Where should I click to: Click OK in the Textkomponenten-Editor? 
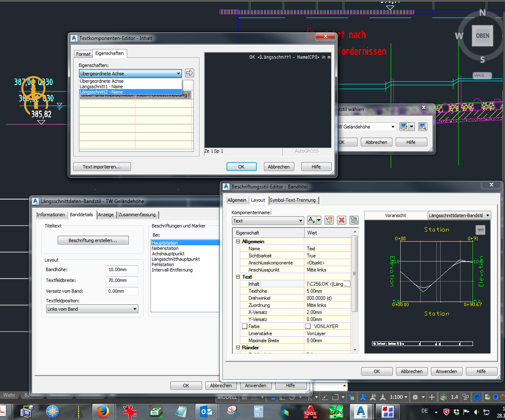(x=241, y=167)
